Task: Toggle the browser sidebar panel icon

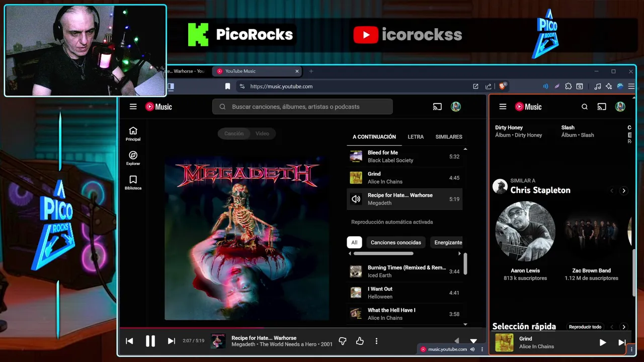Action: point(171,86)
